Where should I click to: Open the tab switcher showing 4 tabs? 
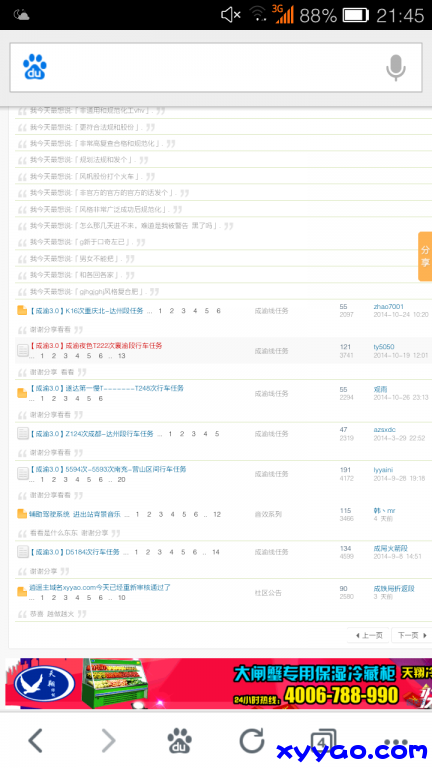pos(323,741)
